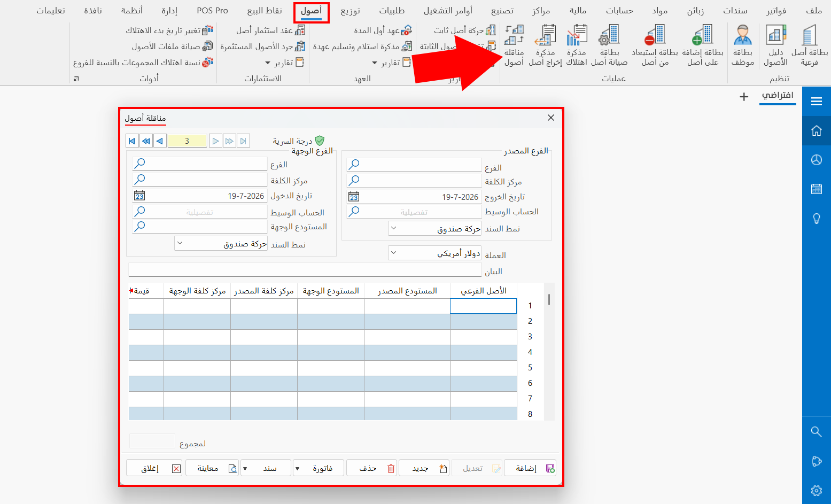Open the سند button dropdown arrow
Viewport: 831px width, 504px height.
pyautogui.click(x=245, y=468)
